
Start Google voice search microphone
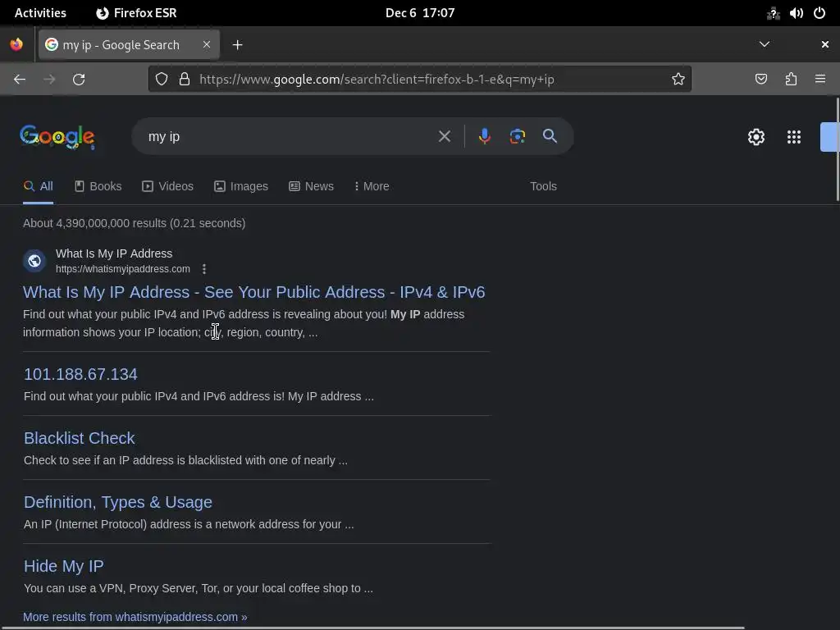click(484, 136)
